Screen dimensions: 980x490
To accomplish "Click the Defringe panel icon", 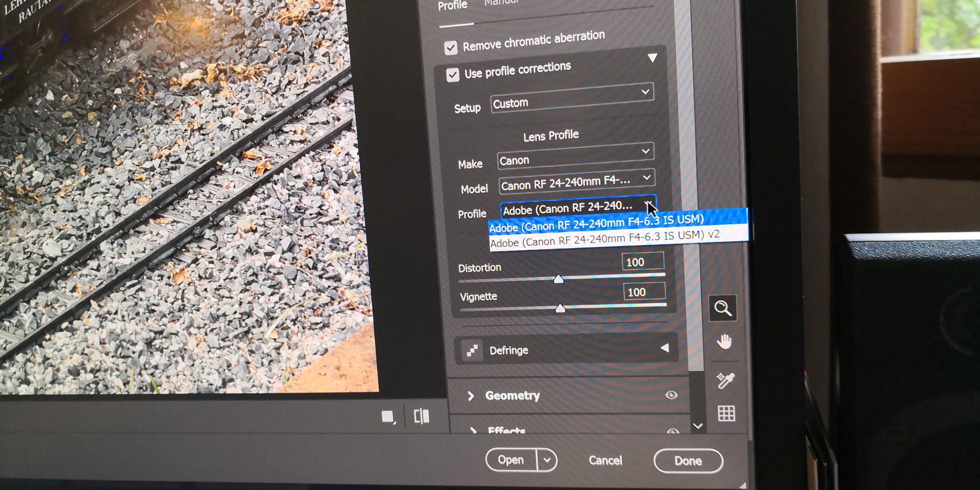I will coord(472,349).
